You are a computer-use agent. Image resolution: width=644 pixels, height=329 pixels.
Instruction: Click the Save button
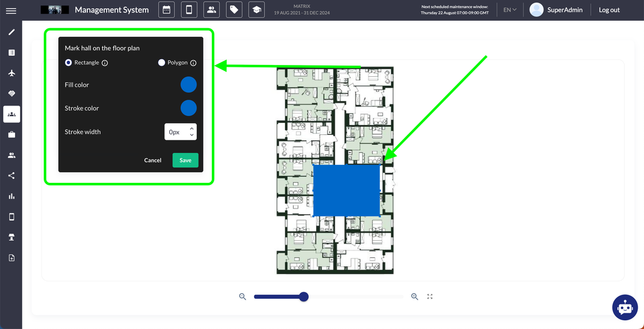pyautogui.click(x=186, y=160)
